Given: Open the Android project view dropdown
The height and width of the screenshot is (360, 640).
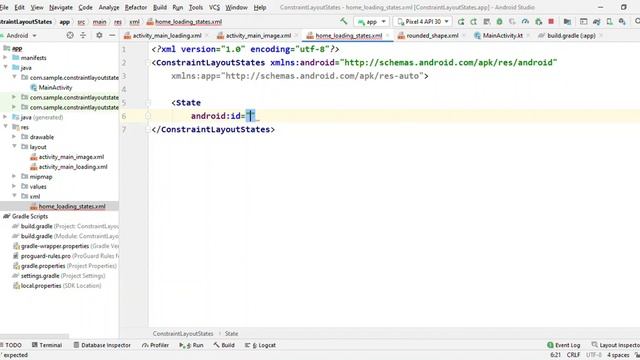Looking at the screenshot, I should coord(20,36).
